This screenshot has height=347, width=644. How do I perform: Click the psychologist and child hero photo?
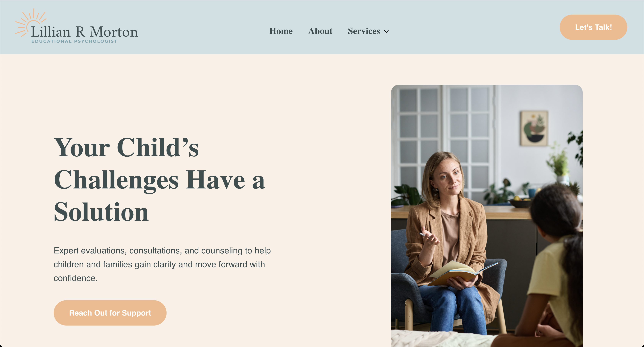pos(487,216)
